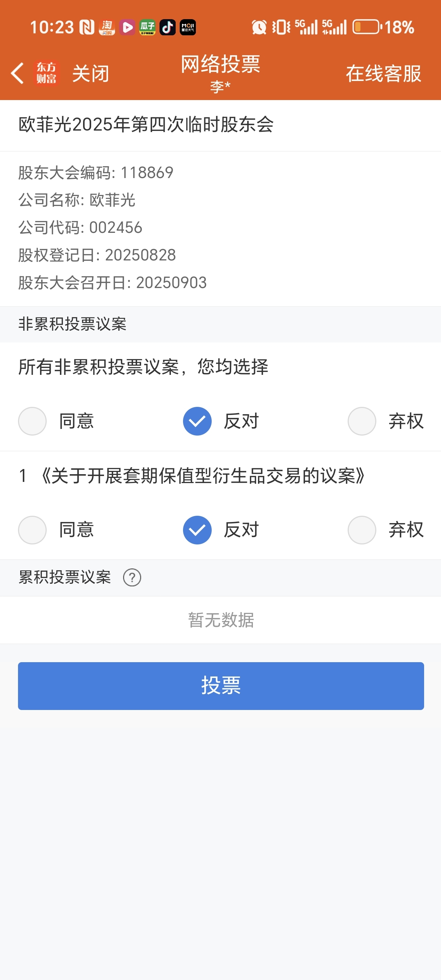Screen dimensions: 441x980
Task: Tap the Taobao notification icon
Action: point(107,27)
